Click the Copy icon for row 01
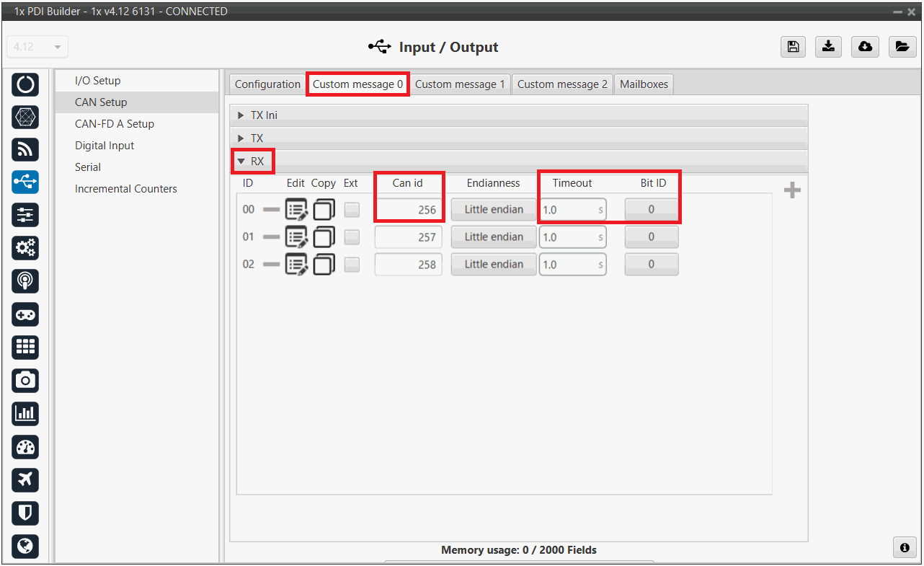 pyautogui.click(x=324, y=237)
